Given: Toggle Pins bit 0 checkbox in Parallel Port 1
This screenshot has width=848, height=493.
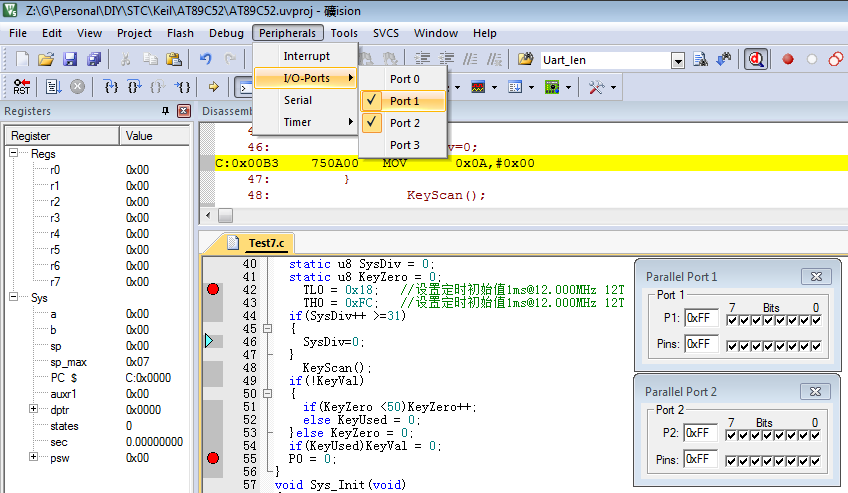Looking at the screenshot, I should point(817,346).
